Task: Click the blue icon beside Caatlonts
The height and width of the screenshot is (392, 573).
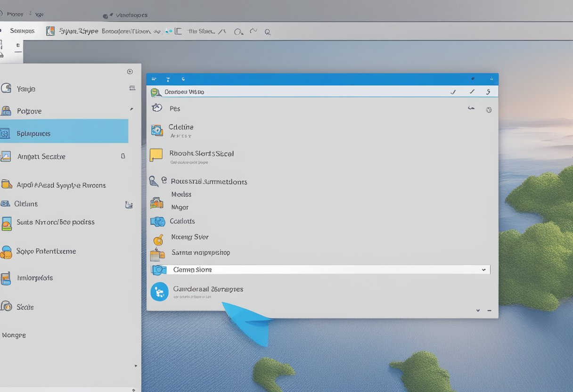Action: (x=157, y=221)
